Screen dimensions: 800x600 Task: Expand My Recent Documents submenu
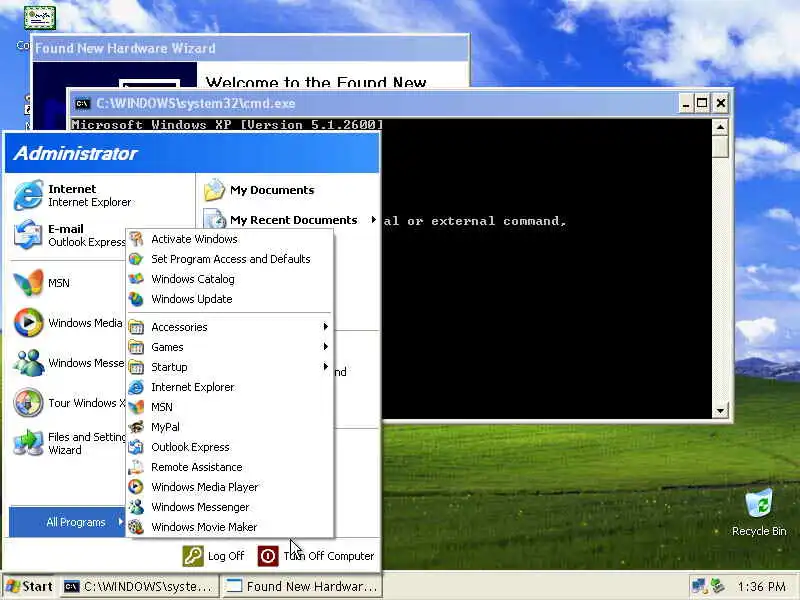290,220
